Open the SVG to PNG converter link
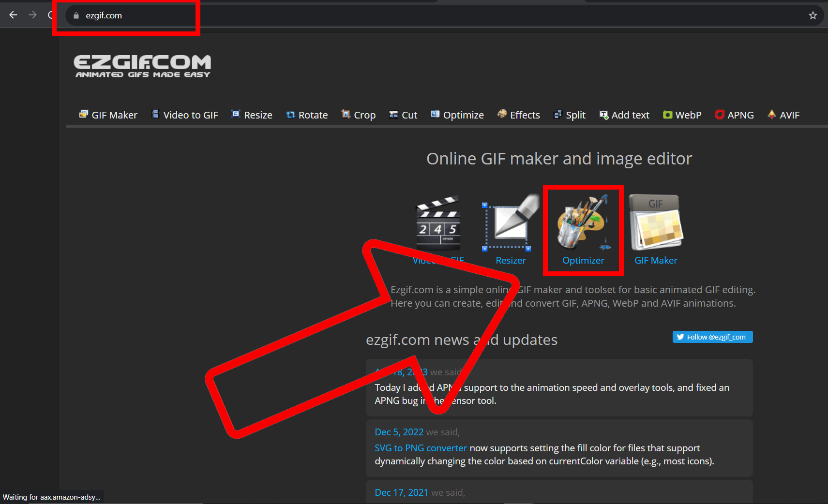 pyautogui.click(x=420, y=448)
